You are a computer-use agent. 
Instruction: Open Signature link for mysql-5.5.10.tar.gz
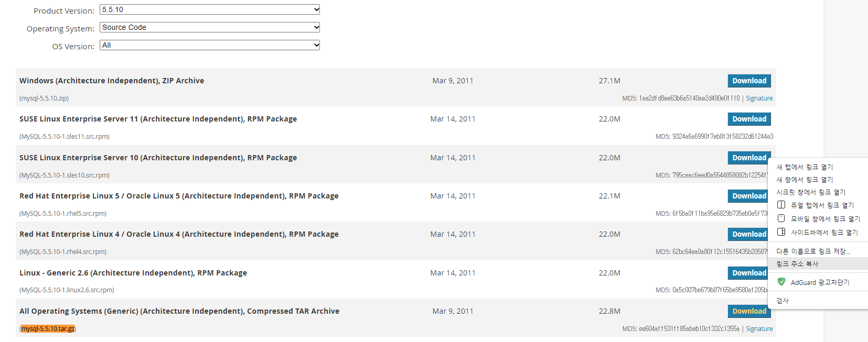click(x=759, y=328)
